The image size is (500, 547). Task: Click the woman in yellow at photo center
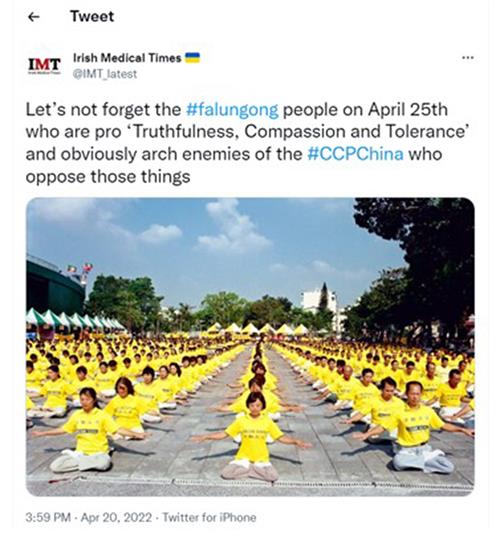click(254, 437)
